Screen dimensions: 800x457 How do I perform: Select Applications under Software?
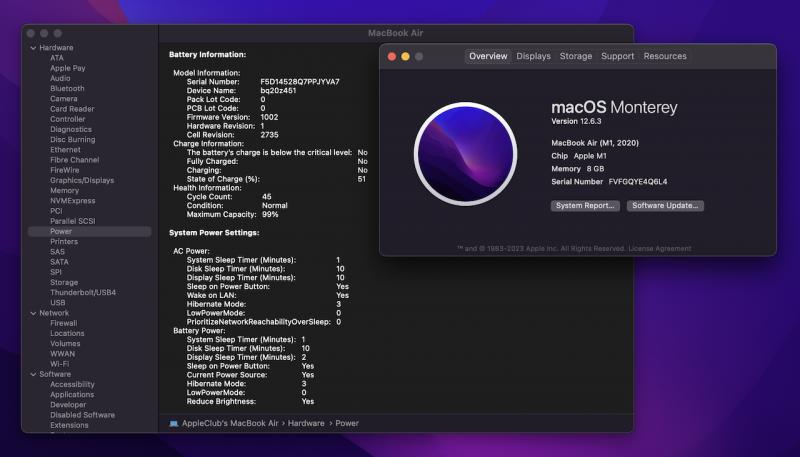coord(72,395)
